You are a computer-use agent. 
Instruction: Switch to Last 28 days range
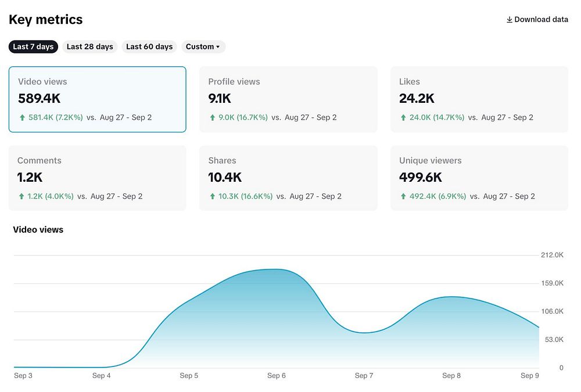89,46
